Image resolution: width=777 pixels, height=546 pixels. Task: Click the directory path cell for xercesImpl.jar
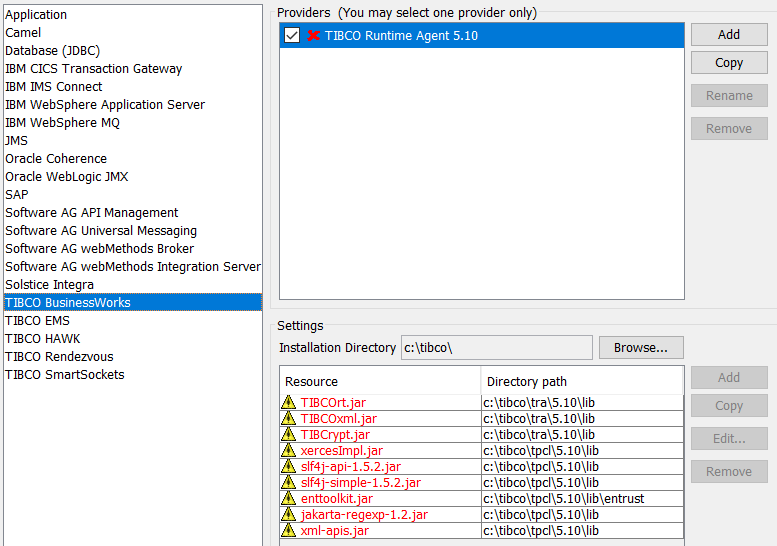582,450
